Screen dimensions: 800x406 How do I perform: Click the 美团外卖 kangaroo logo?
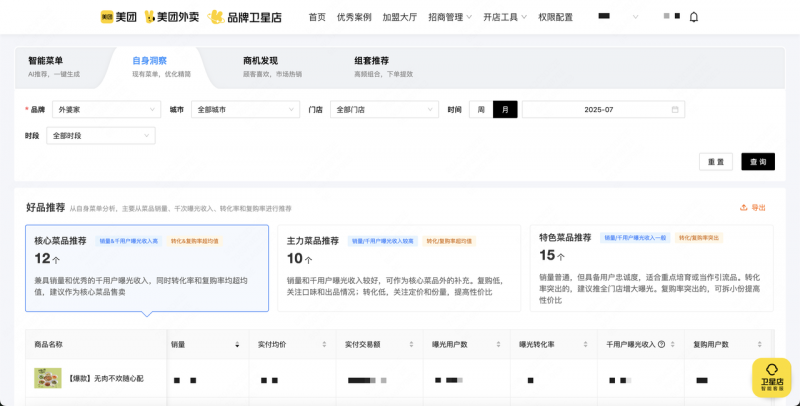(171, 17)
